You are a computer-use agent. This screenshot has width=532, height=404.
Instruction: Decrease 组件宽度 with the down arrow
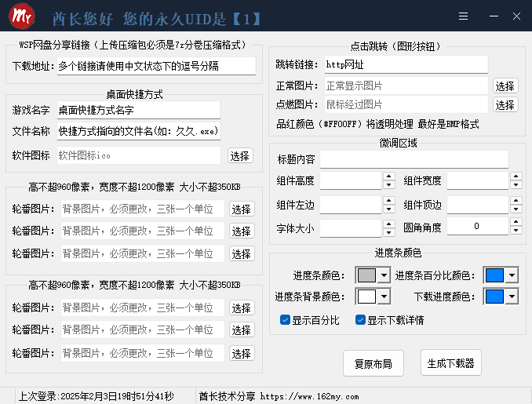coord(516,186)
